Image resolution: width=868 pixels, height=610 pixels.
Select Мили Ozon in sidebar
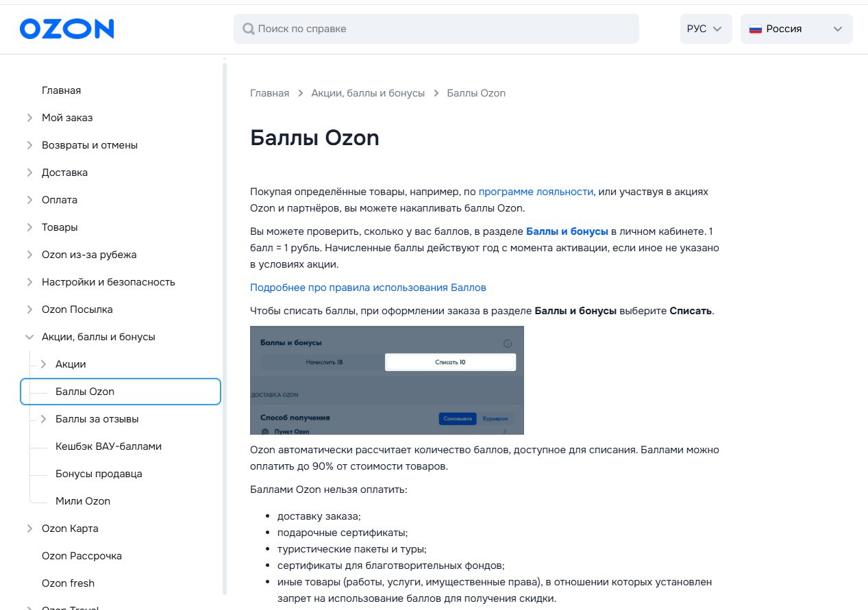pyautogui.click(x=83, y=501)
